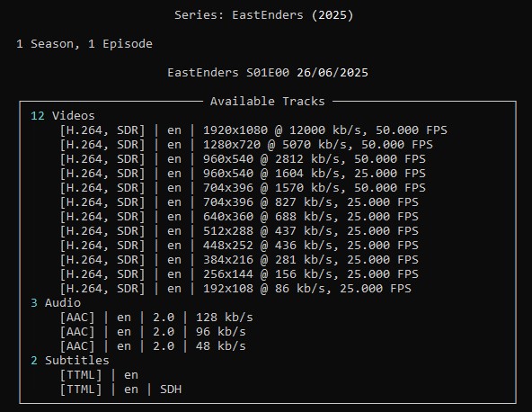The image size is (532, 412).
Task: Select the AAC 48 kb/s audio track
Action: 153,346
